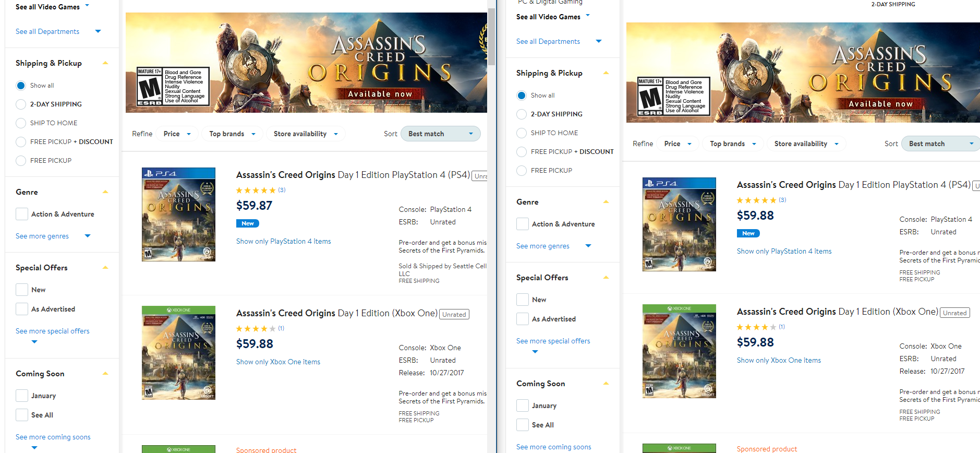The width and height of the screenshot is (980, 453).
Task: Choose FREE PICKUP + DISCOUNT in left window
Action: pos(21,142)
